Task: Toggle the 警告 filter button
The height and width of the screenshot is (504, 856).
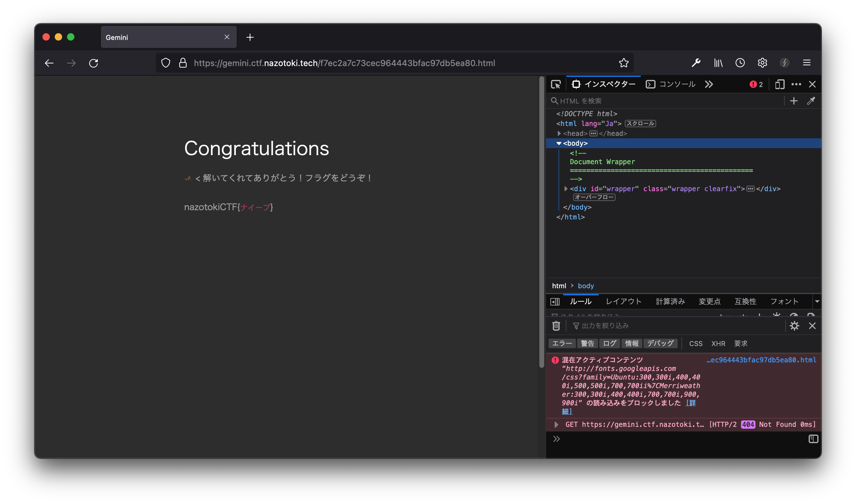Action: [x=587, y=343]
